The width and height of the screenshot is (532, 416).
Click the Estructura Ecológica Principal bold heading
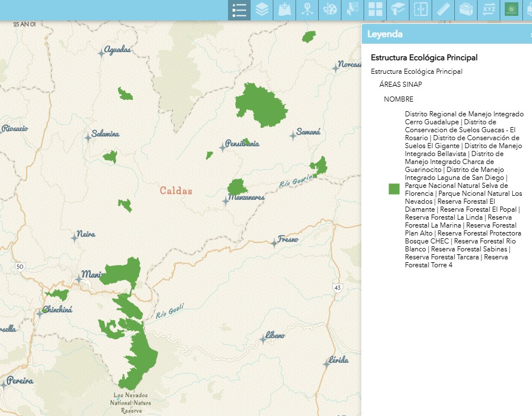point(424,57)
